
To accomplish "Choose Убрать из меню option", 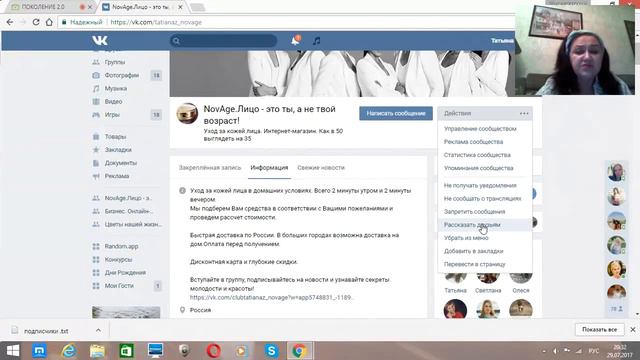I will (x=466, y=238).
